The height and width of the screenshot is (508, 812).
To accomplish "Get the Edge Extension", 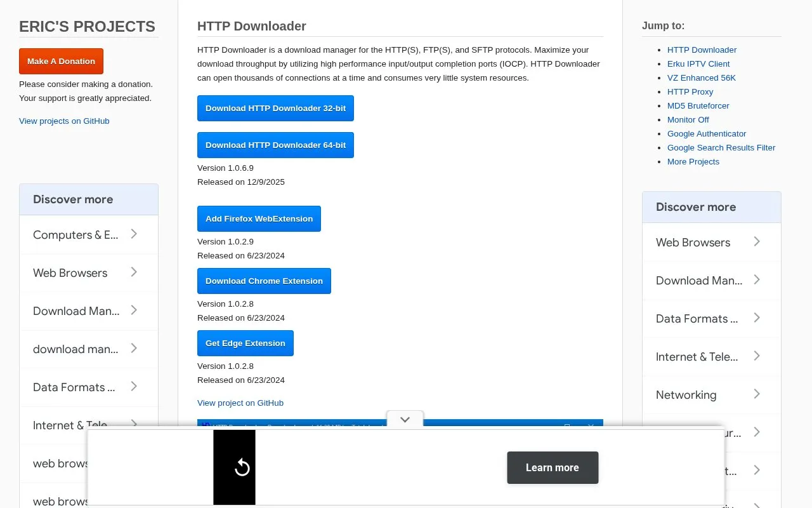I will (246, 343).
